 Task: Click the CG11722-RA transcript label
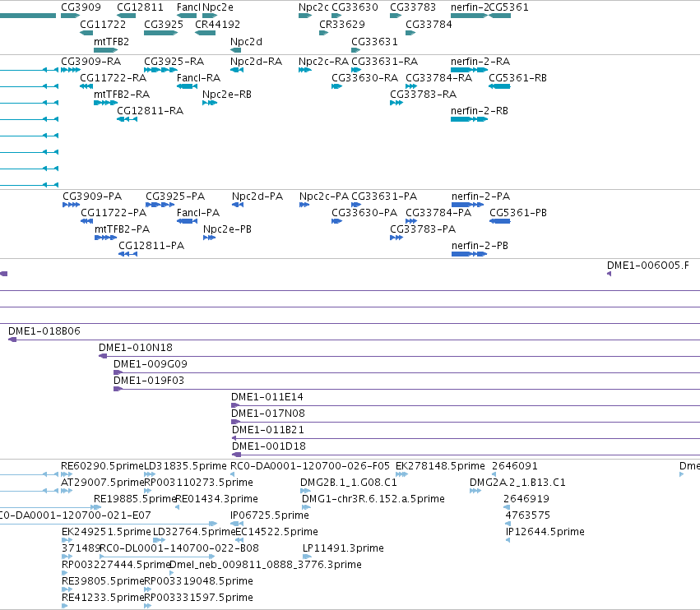click(x=114, y=78)
